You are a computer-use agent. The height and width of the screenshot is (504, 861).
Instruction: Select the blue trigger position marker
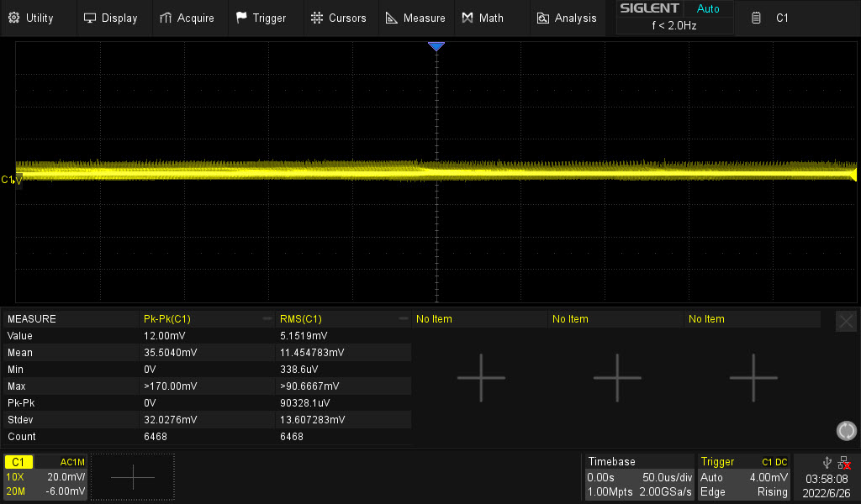pos(436,47)
